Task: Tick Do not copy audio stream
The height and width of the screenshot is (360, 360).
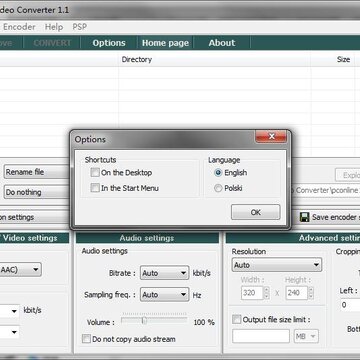Action: pos(86,339)
